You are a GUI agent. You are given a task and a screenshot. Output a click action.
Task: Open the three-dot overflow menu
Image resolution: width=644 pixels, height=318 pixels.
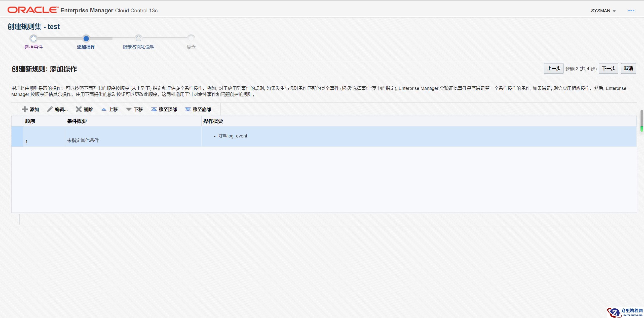tap(631, 11)
